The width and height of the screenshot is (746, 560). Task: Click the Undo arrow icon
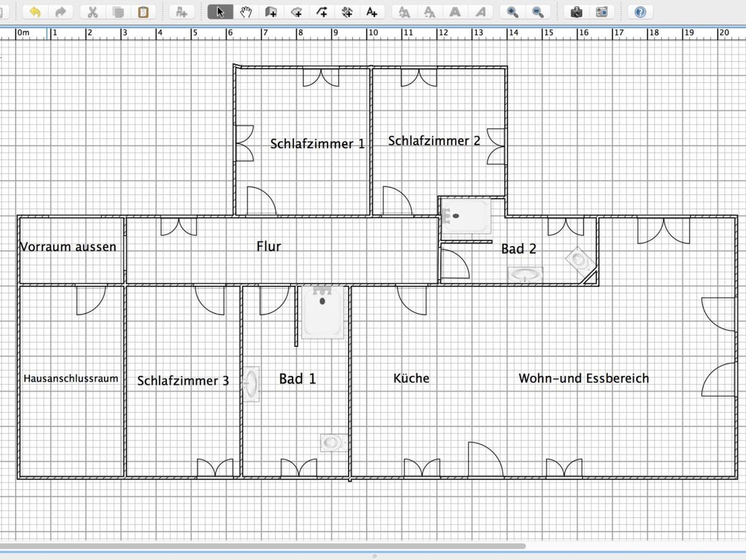point(35,12)
